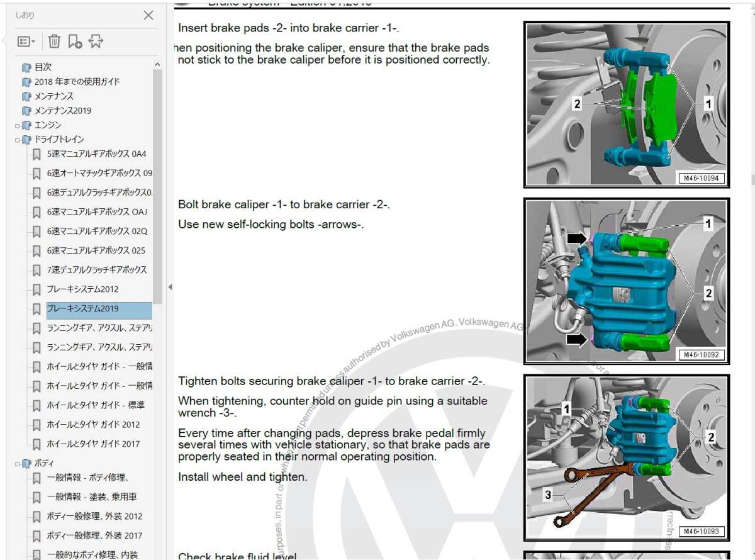Click the add new bookmark icon
This screenshot has height=560, width=755.
tap(75, 42)
